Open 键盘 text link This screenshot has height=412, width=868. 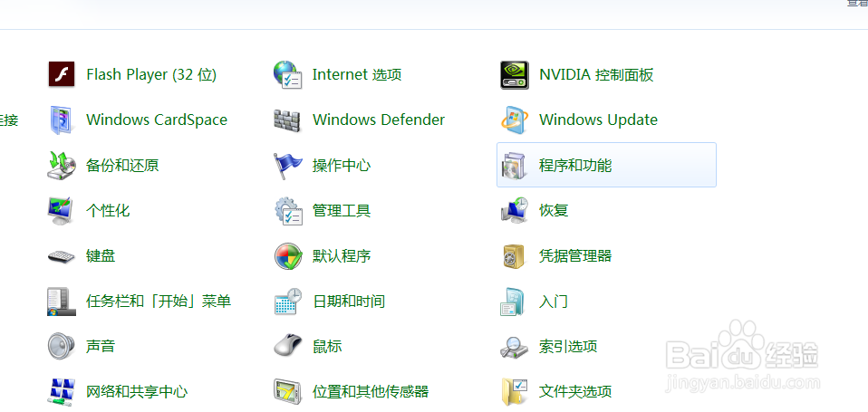[101, 256]
